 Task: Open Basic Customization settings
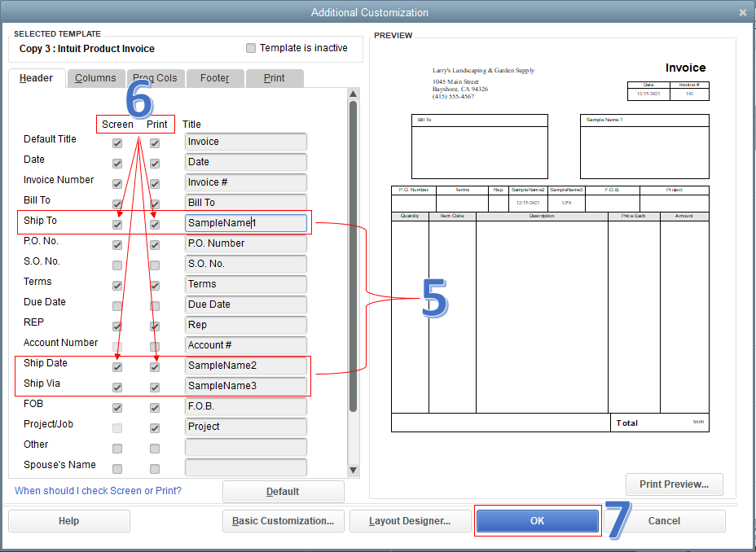[283, 521]
